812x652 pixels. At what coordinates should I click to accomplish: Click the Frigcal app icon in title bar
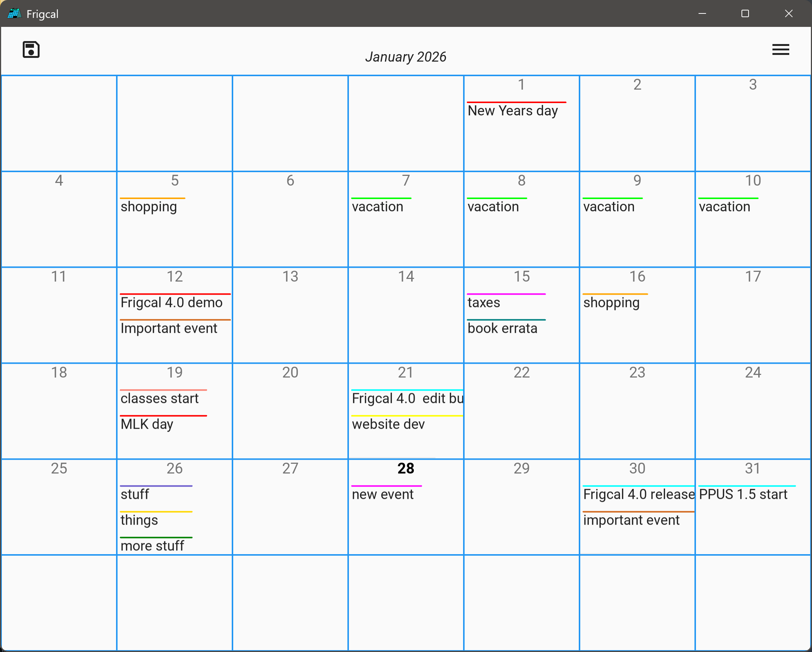point(14,13)
